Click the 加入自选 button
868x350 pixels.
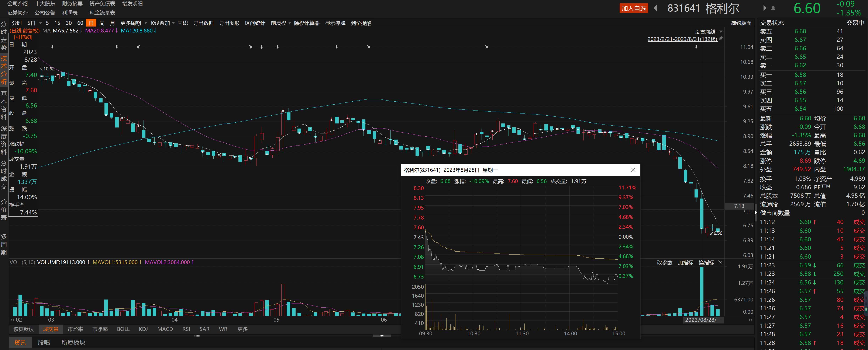[634, 8]
